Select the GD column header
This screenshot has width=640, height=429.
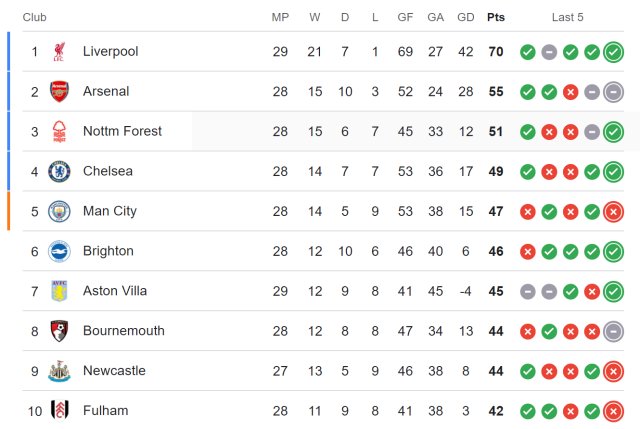click(466, 17)
